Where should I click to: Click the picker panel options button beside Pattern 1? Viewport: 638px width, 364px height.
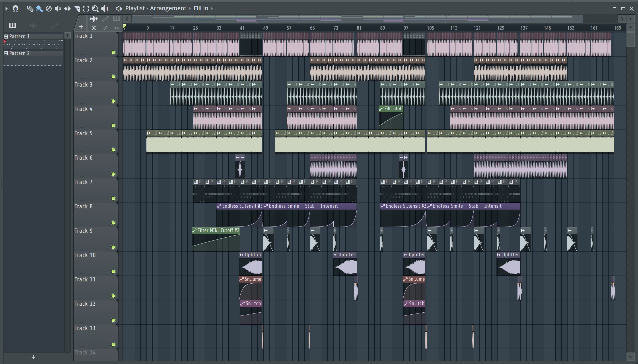[68, 35]
